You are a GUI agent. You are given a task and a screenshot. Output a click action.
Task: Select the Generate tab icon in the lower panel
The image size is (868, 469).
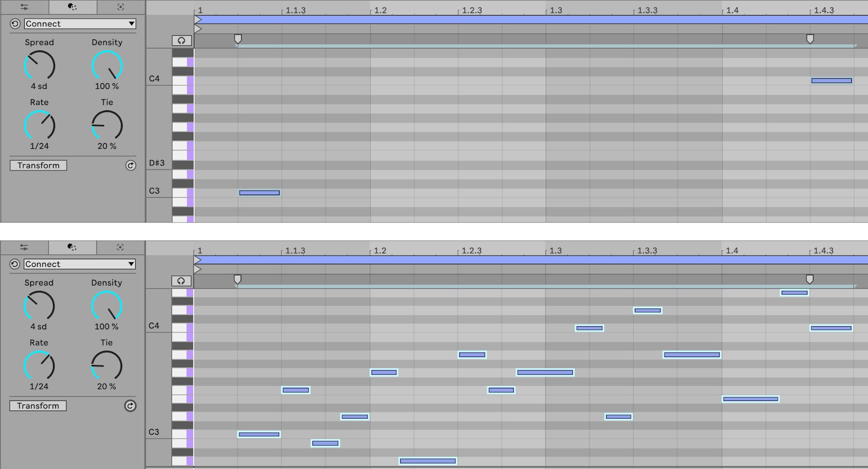[120, 247]
